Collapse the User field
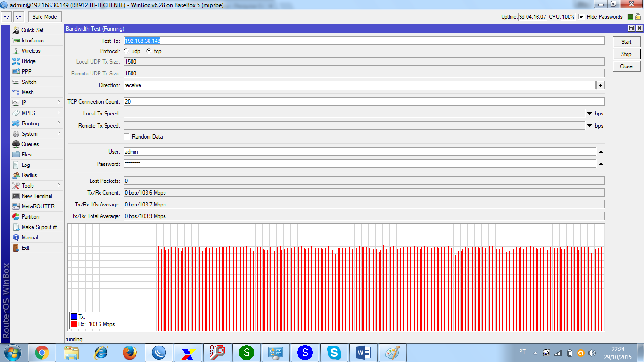The width and height of the screenshot is (644, 362). pos(601,152)
